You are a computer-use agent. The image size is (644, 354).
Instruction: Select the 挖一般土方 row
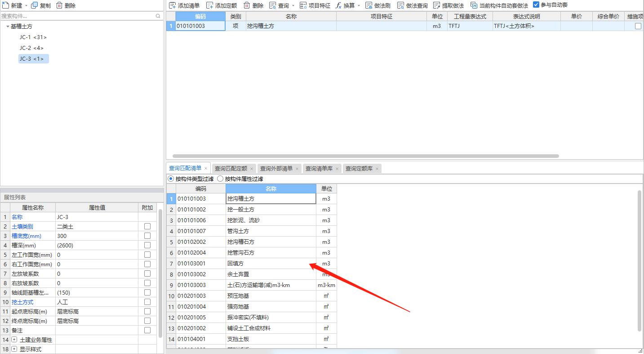point(252,210)
